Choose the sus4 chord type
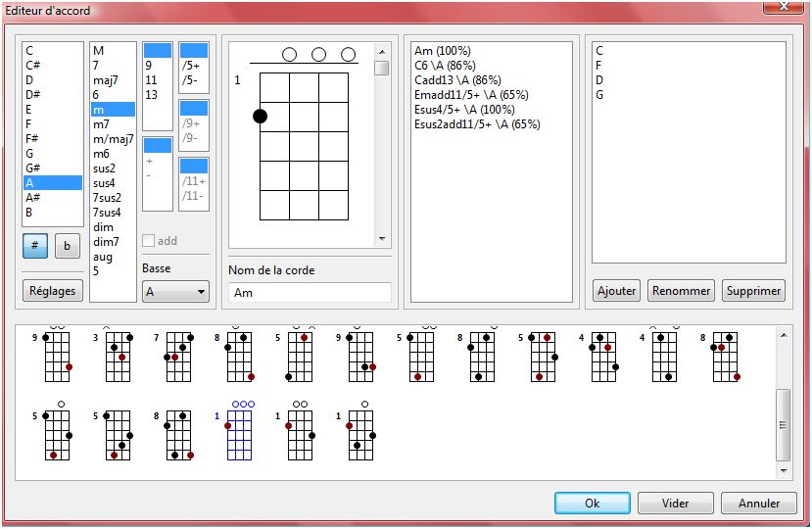 coord(104,183)
